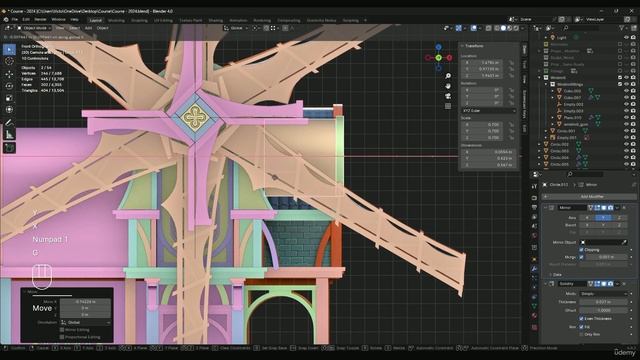Screen dimensions: 640x360
Task: Open Solidify Mode Simple dropdown
Action: (603, 293)
